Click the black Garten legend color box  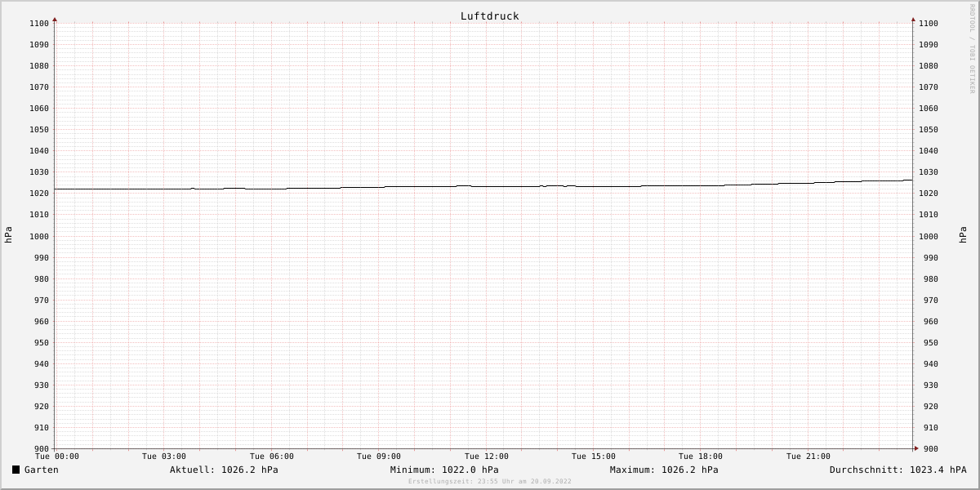16,470
